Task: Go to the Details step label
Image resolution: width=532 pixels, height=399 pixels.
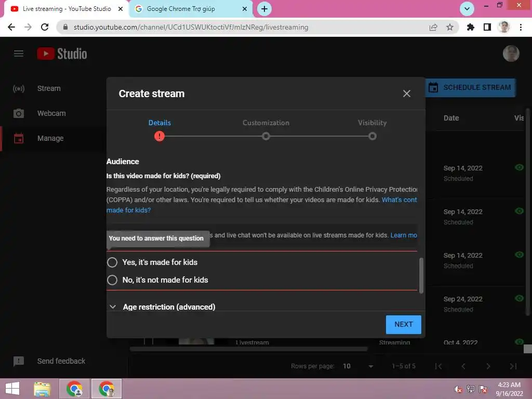Action: pyautogui.click(x=159, y=123)
